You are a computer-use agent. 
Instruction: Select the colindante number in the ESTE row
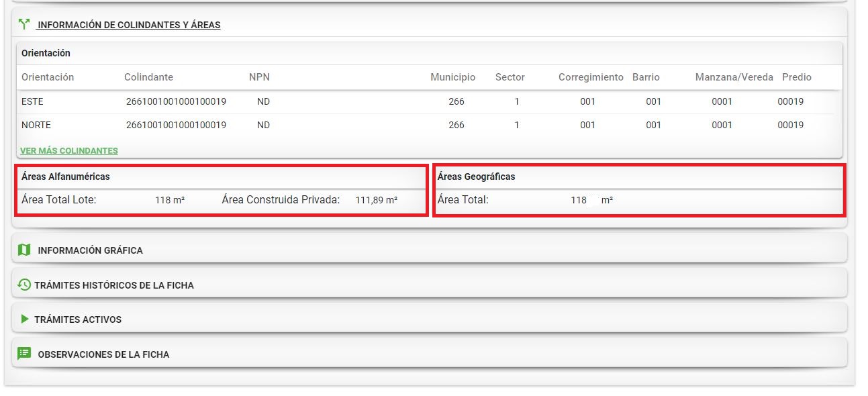pos(176,102)
